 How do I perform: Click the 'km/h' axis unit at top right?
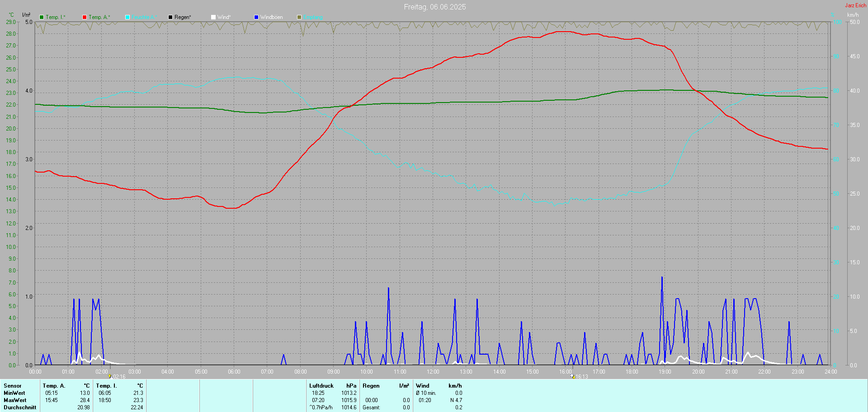click(853, 15)
